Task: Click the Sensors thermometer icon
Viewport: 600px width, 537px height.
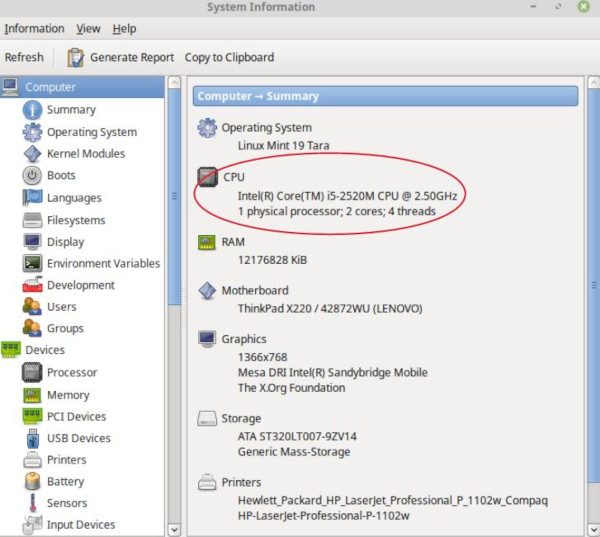Action: [x=31, y=503]
